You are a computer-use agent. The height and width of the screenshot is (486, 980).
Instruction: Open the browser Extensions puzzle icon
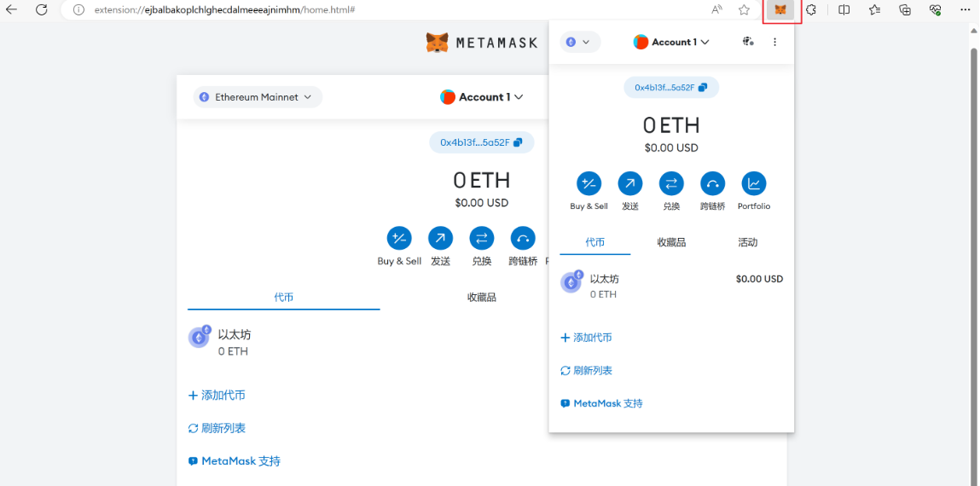click(811, 10)
